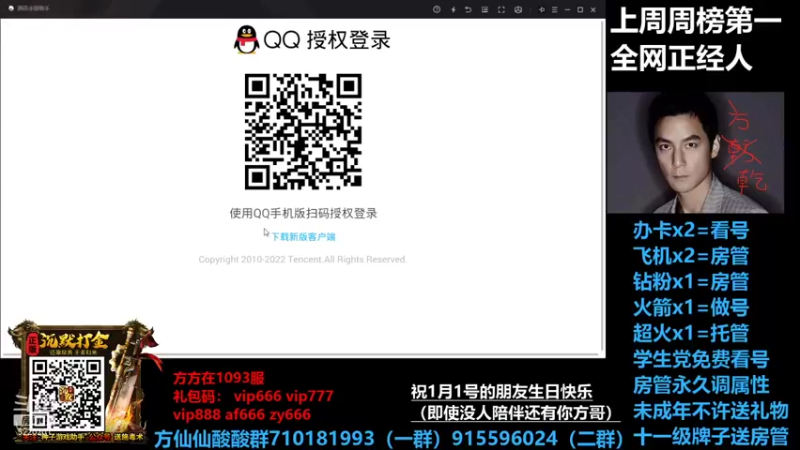Click the 钻粉x1=房管 line
800x450 pixels.
[x=691, y=282]
